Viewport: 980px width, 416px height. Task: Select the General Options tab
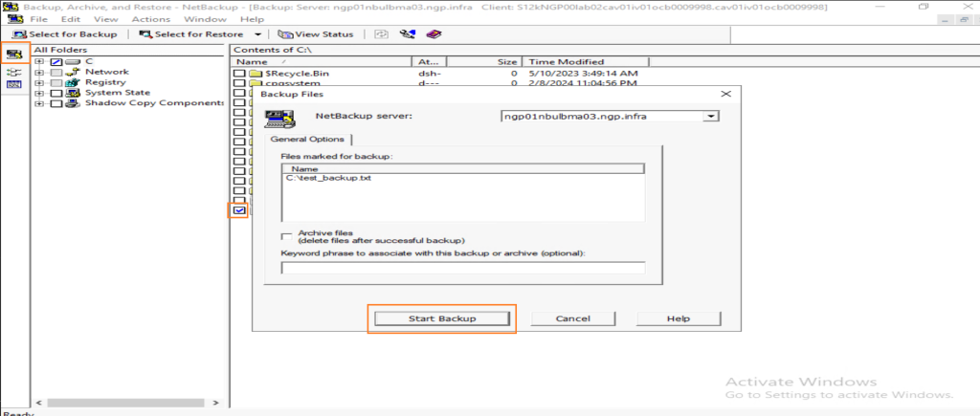click(x=307, y=139)
